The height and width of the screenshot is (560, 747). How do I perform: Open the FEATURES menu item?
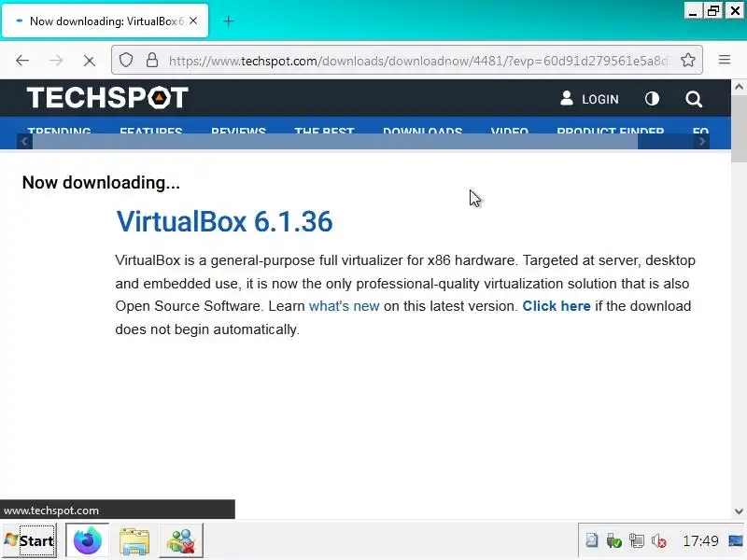151,130
